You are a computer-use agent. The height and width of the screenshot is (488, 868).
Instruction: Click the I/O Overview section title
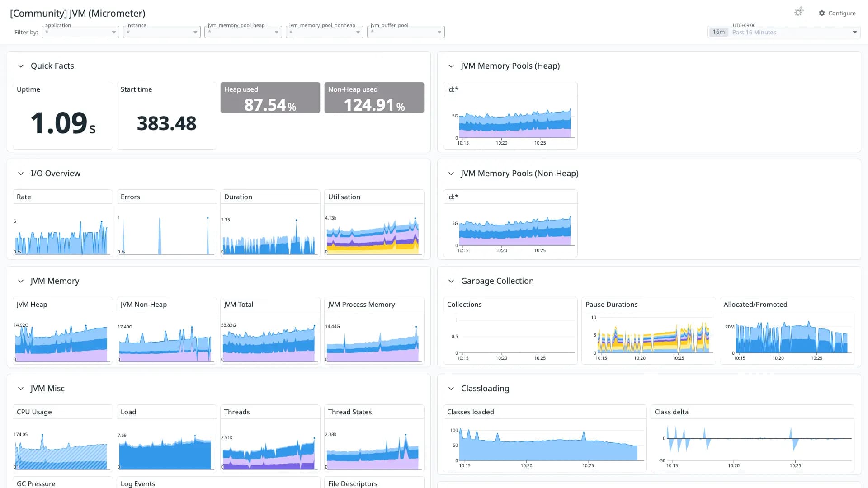point(56,174)
